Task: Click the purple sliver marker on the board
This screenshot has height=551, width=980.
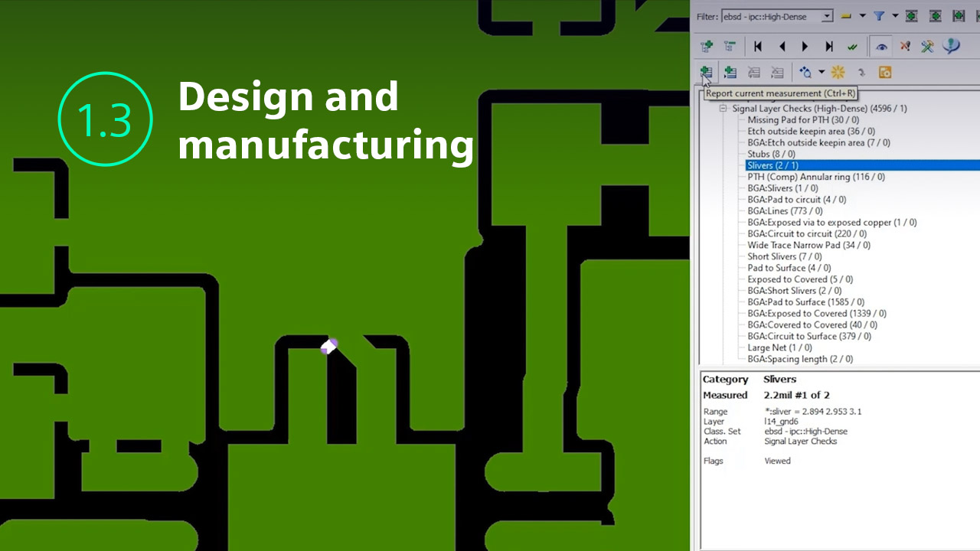Action: pyautogui.click(x=329, y=346)
